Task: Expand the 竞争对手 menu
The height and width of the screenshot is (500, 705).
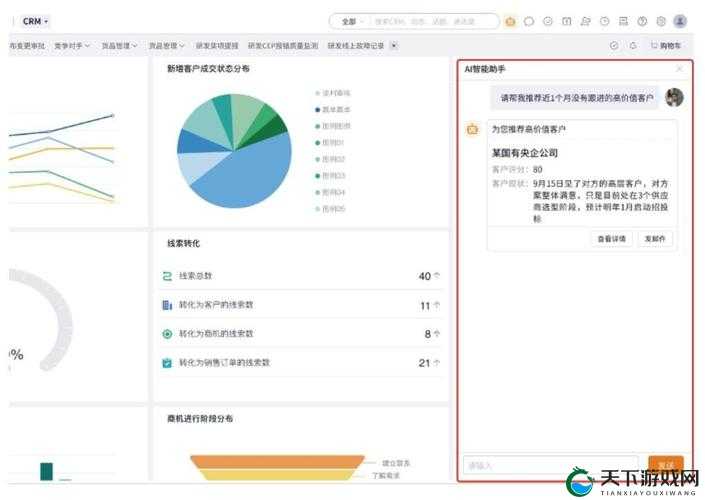Action: [72, 45]
